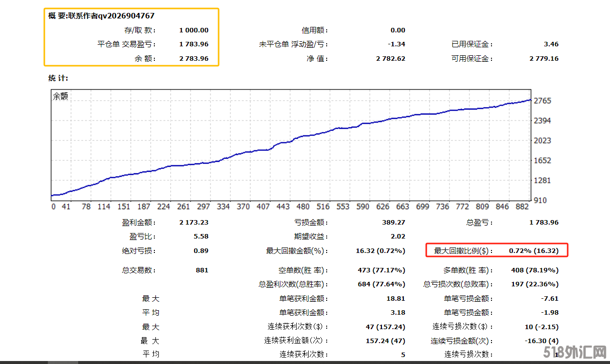Select the '盈利金额:' label
Image resolution: width=610 pixels, height=364 pixels.
click(139, 223)
